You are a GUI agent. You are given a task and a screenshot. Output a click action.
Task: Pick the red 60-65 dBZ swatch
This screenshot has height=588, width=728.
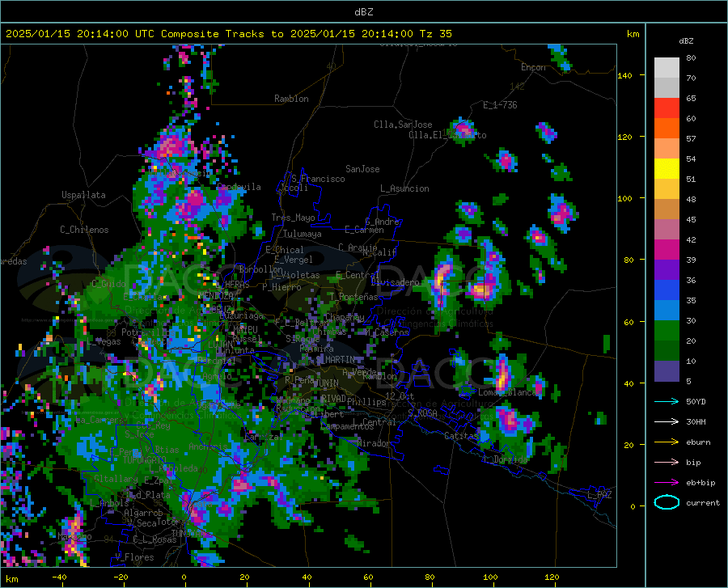(x=667, y=108)
